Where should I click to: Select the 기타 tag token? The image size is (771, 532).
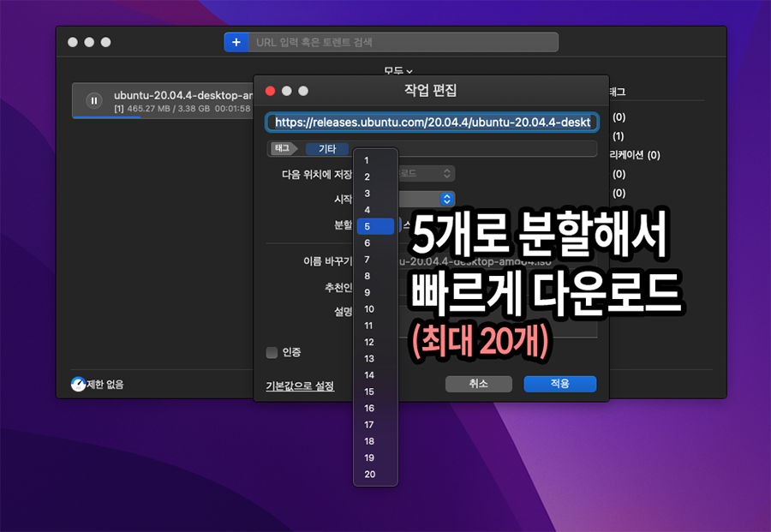tap(327, 148)
